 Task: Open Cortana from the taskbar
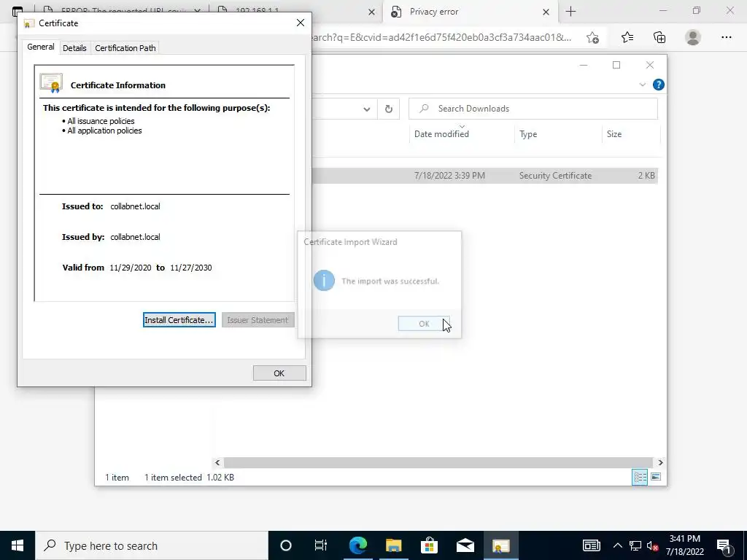coord(285,545)
